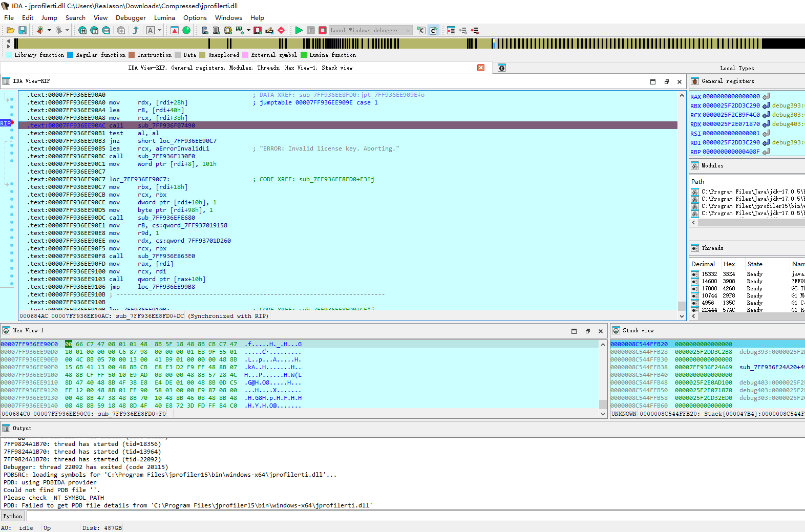Viewport: 805px width, 532px height.
Task: Open the dropdown arrow beside the Jump-back icon
Action: [49, 30]
